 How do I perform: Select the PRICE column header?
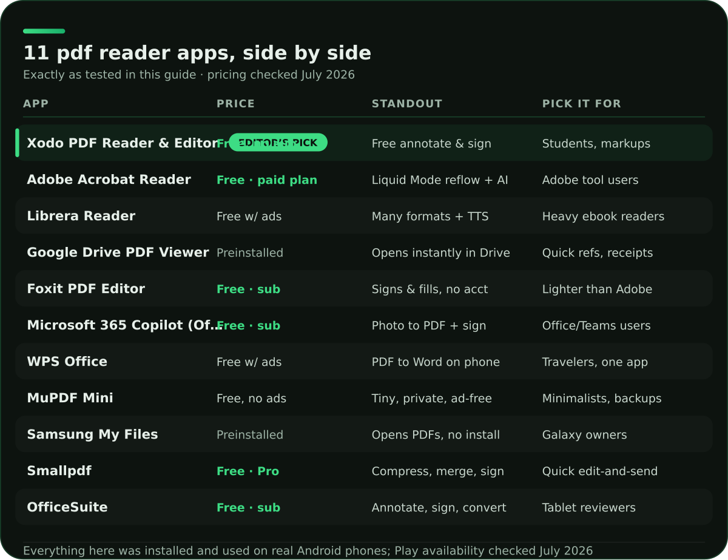[236, 104]
